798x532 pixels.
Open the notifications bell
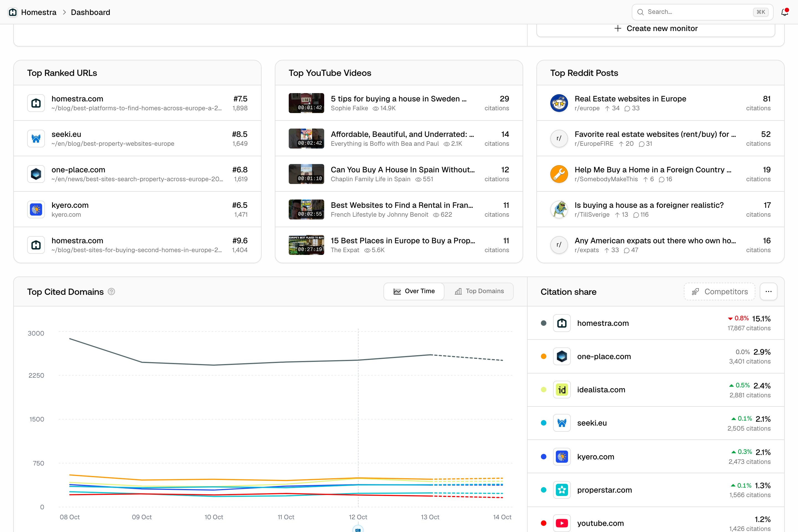[784, 12]
